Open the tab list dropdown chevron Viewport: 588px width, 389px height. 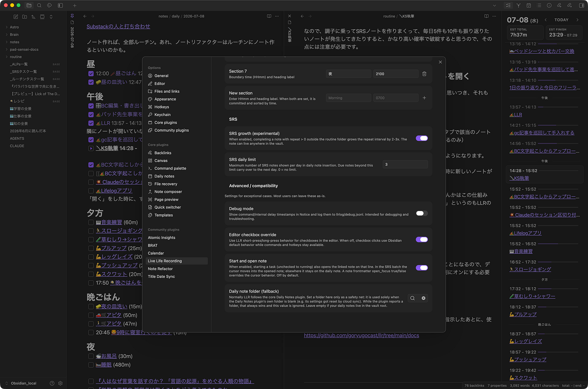(x=494, y=6)
